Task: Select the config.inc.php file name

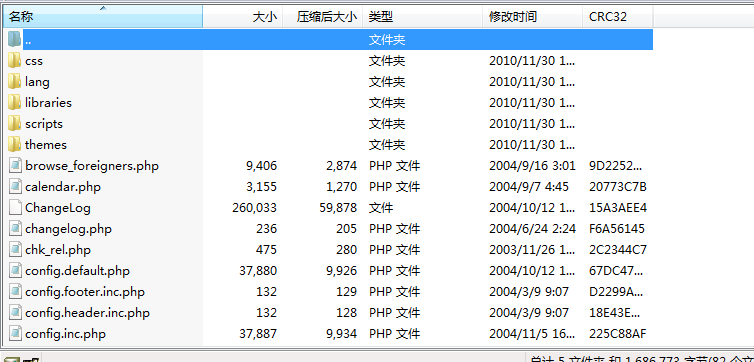Action: pos(65,334)
